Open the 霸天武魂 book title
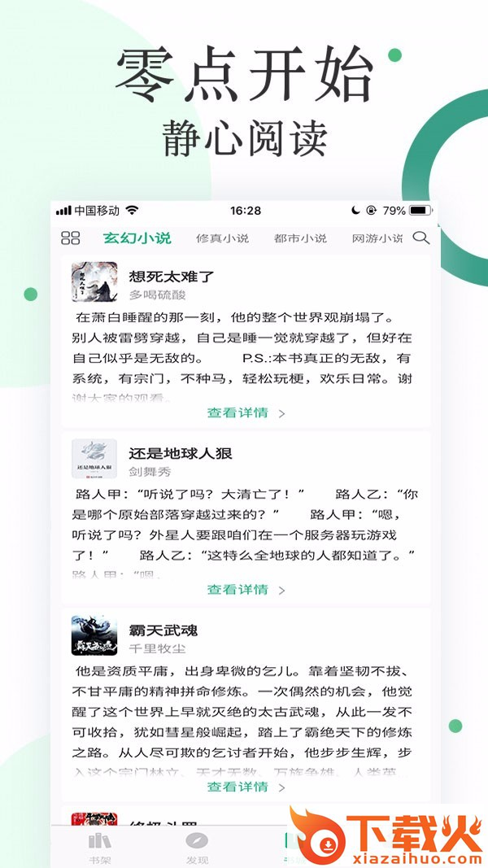This screenshot has width=488, height=868. tap(163, 630)
